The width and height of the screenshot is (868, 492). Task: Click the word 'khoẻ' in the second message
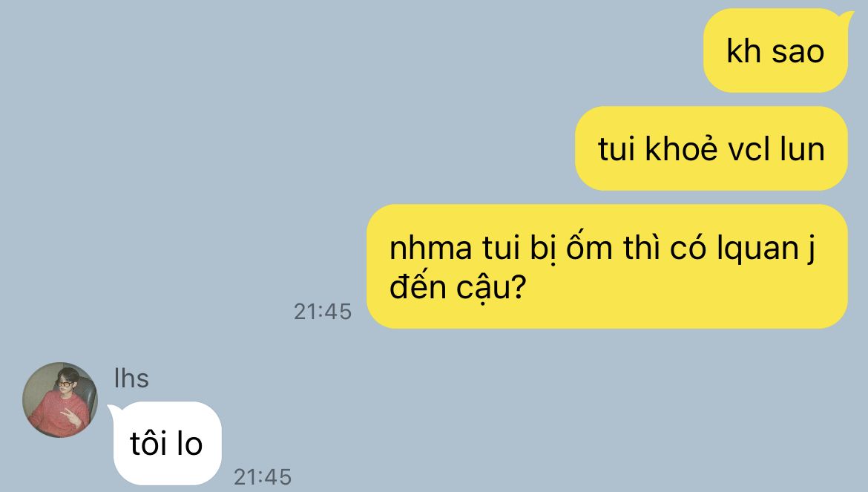click(682, 149)
